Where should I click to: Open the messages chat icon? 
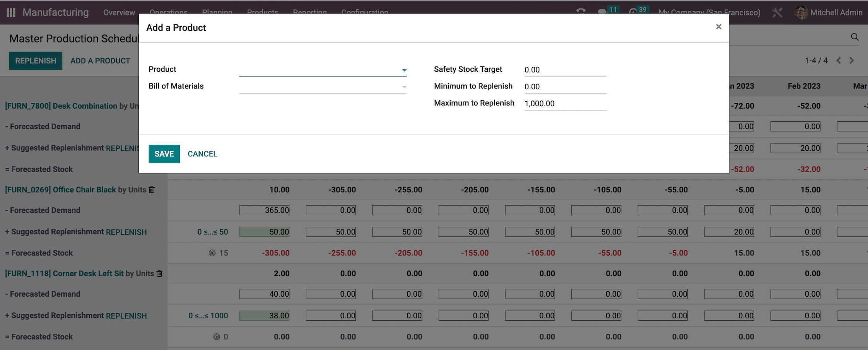click(602, 12)
